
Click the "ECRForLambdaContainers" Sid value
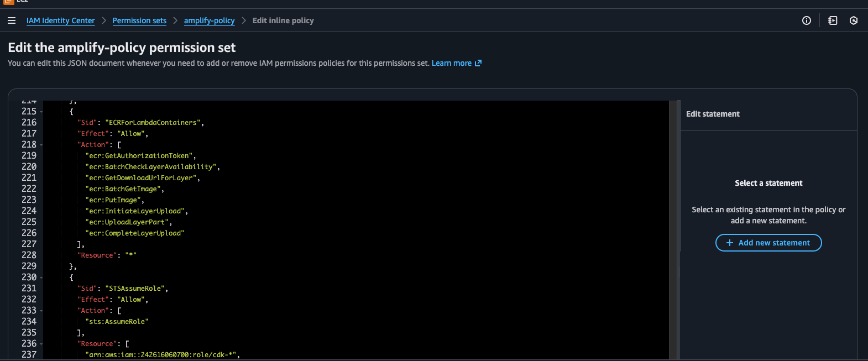(x=153, y=123)
